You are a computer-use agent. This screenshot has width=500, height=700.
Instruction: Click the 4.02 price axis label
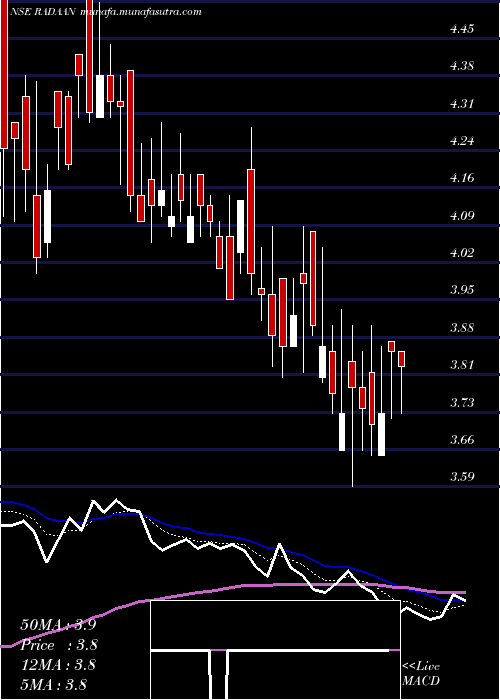(x=462, y=253)
